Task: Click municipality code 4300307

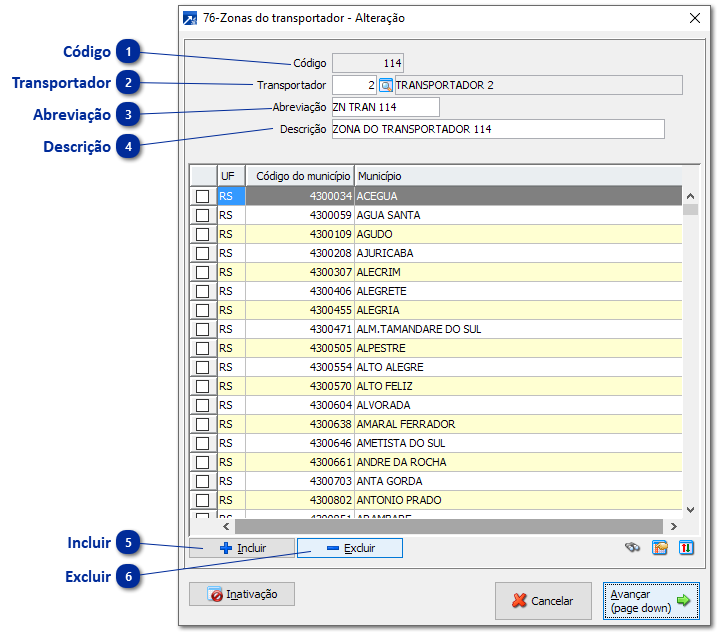Action: pyautogui.click(x=300, y=272)
